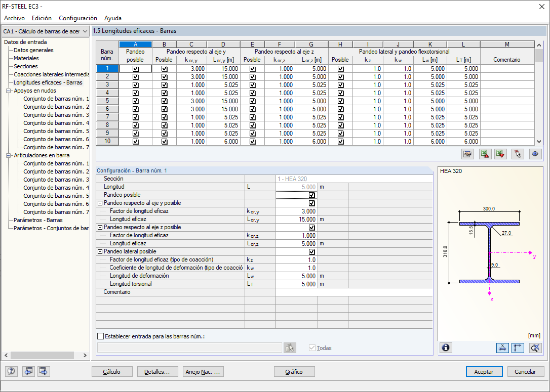Open help via the question mark icon

[x=11, y=371]
